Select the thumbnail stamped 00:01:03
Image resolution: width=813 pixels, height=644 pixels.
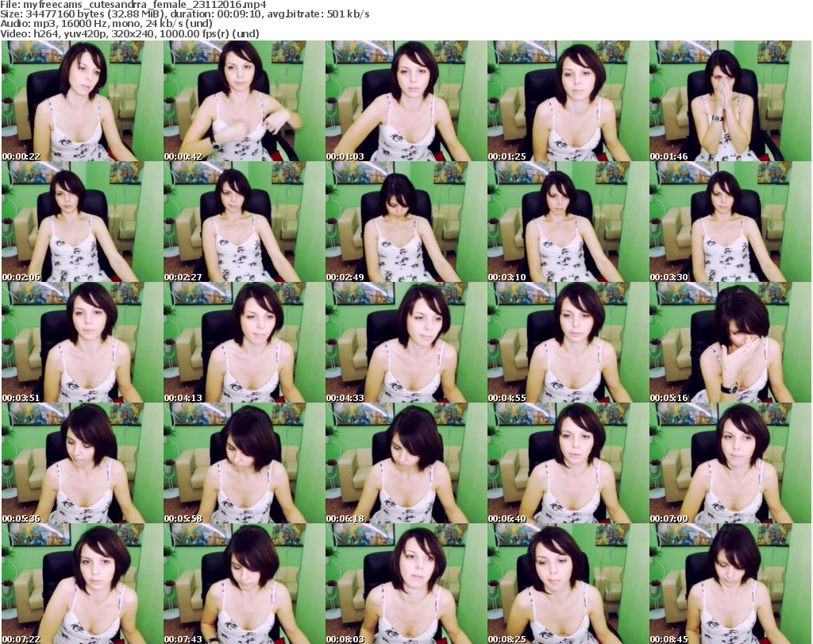406,101
